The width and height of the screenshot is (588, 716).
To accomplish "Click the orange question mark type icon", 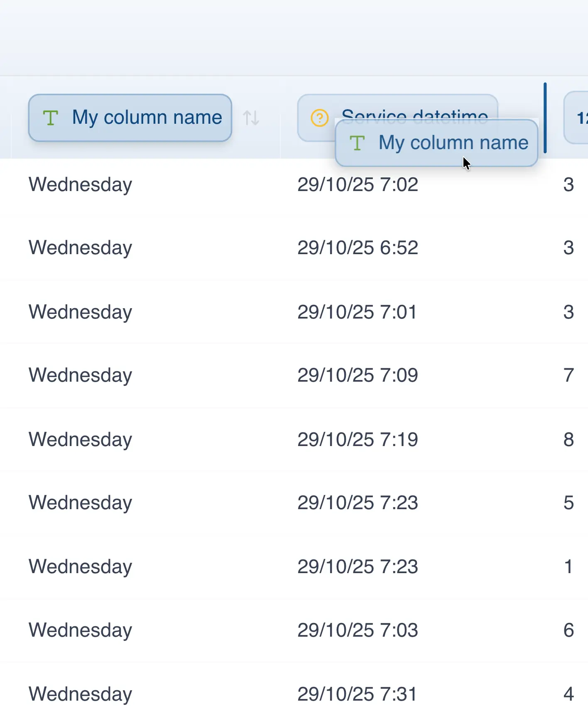I will coord(319,118).
